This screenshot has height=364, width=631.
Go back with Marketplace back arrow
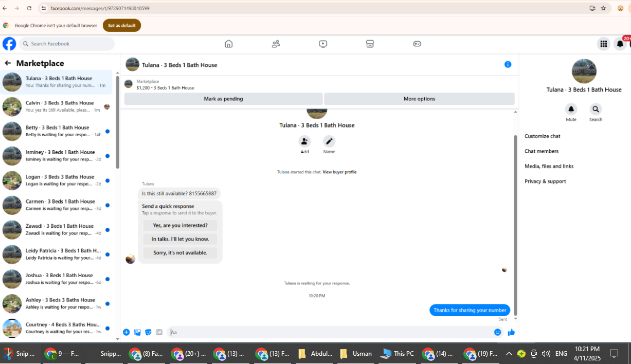pyautogui.click(x=8, y=63)
